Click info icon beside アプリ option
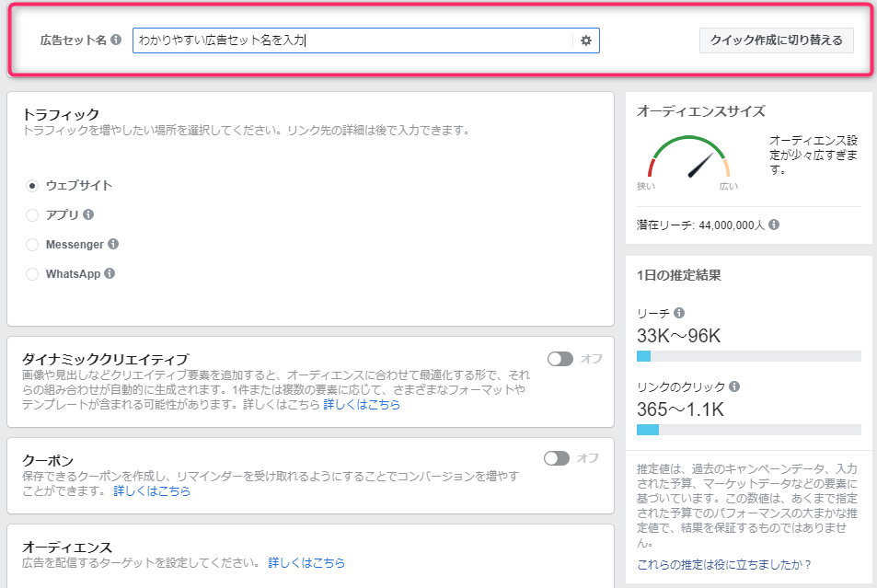The width and height of the screenshot is (877, 588). [88, 214]
